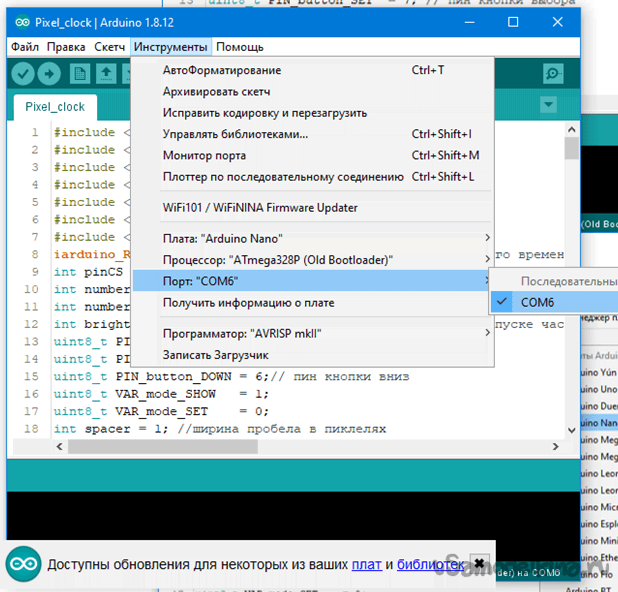This screenshot has height=592, width=618.
Task: Maximize the Pixel_clock window
Action: pos(513,22)
